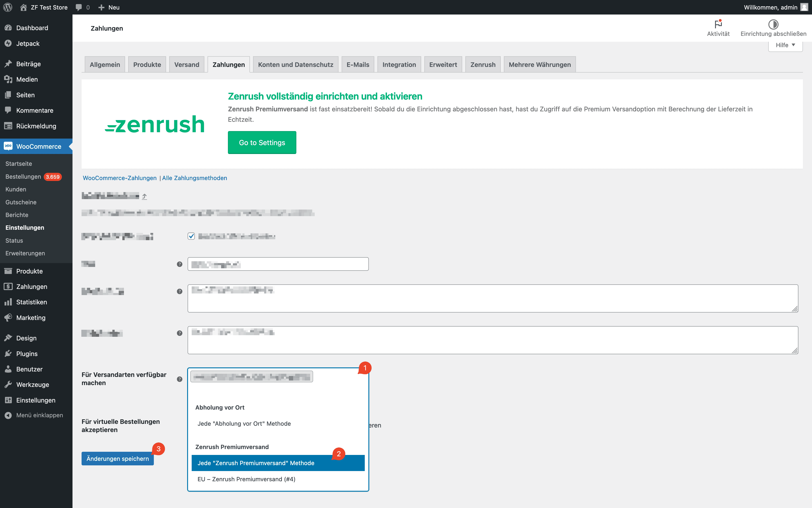
Task: Open the Erweitert tab
Action: click(x=443, y=64)
